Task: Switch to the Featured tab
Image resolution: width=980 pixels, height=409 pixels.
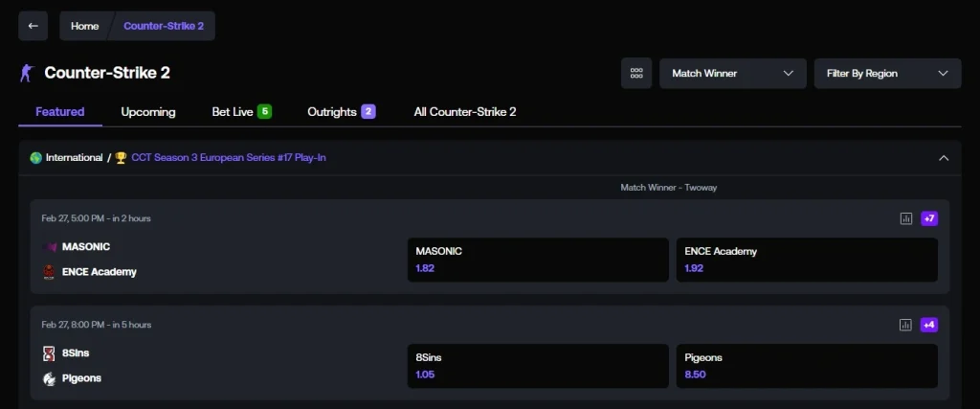Action: tap(60, 112)
